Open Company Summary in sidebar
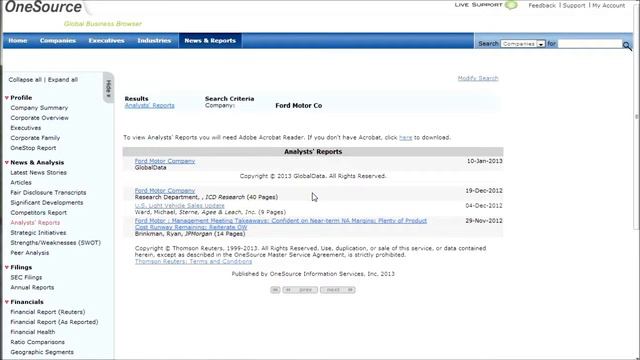The height and width of the screenshot is (360, 640). click(x=39, y=108)
